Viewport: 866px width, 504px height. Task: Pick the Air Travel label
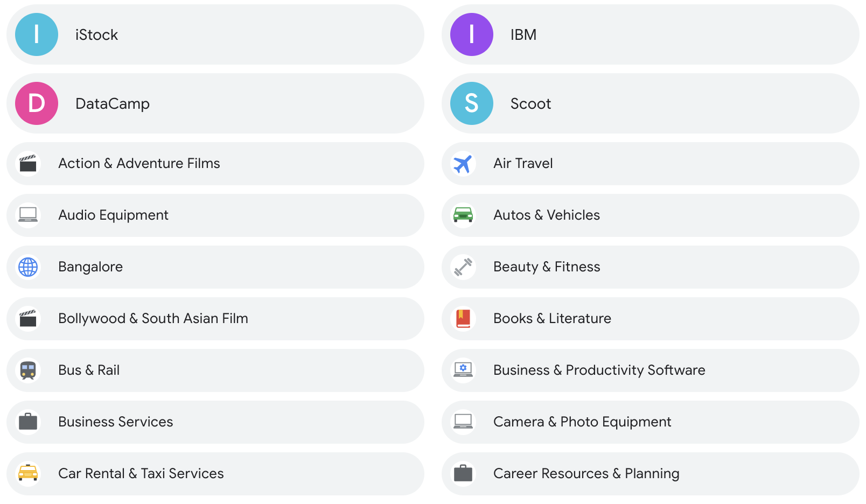pos(523,163)
